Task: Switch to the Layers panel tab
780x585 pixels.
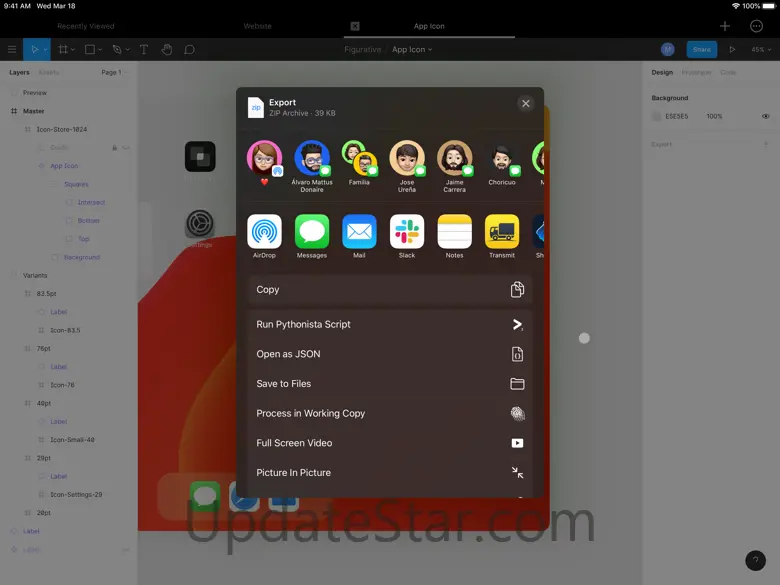Action: [19, 72]
